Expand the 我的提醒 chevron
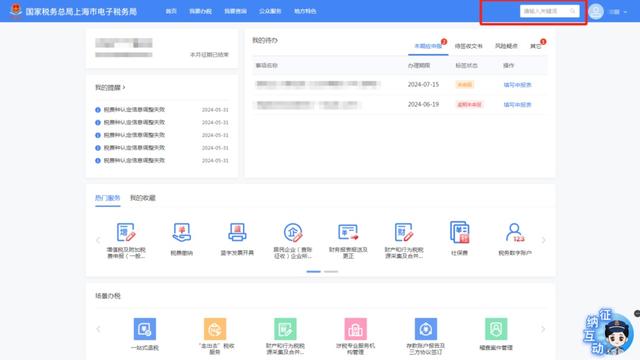The height and width of the screenshot is (360, 640). 124,87
